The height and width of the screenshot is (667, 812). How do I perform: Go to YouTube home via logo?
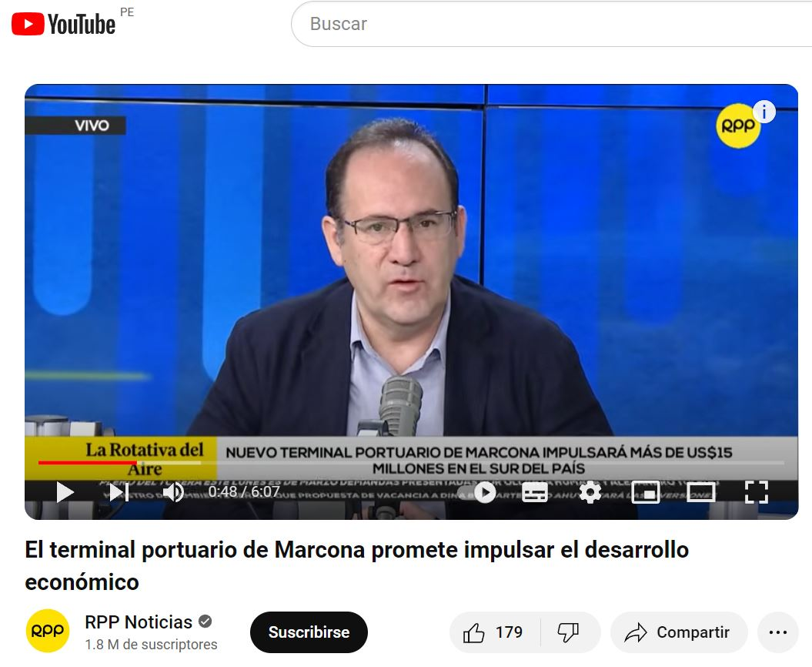(63, 24)
